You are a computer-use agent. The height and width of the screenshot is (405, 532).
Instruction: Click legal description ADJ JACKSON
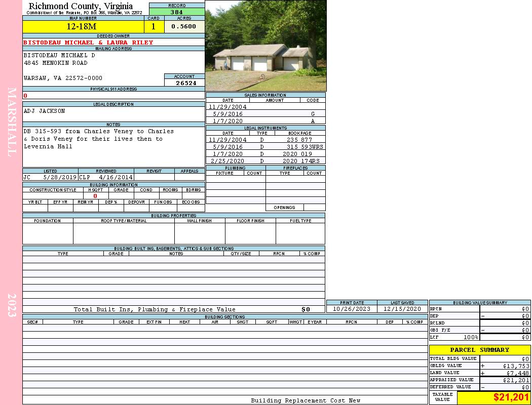point(44,111)
